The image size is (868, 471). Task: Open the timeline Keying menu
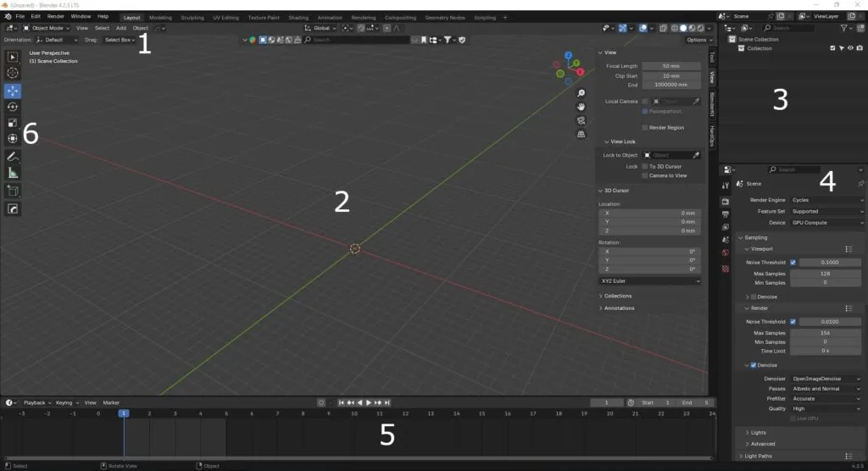(x=66, y=403)
